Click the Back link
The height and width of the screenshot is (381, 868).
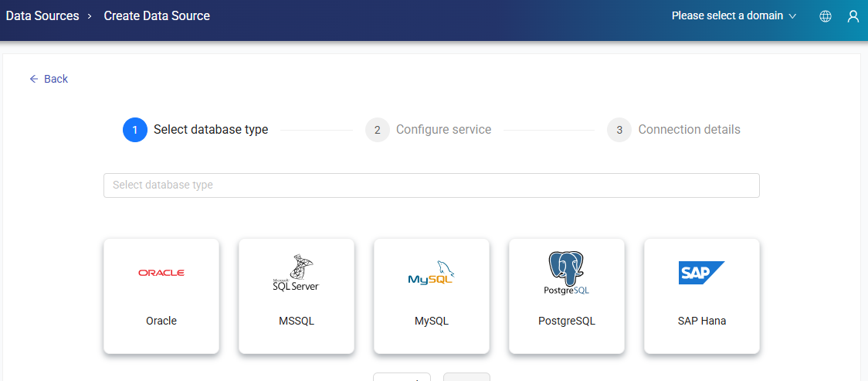click(x=56, y=79)
